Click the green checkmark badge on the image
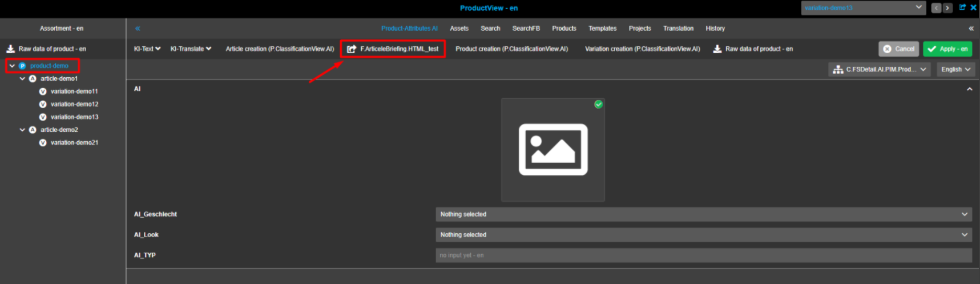980x284 pixels. [598, 104]
